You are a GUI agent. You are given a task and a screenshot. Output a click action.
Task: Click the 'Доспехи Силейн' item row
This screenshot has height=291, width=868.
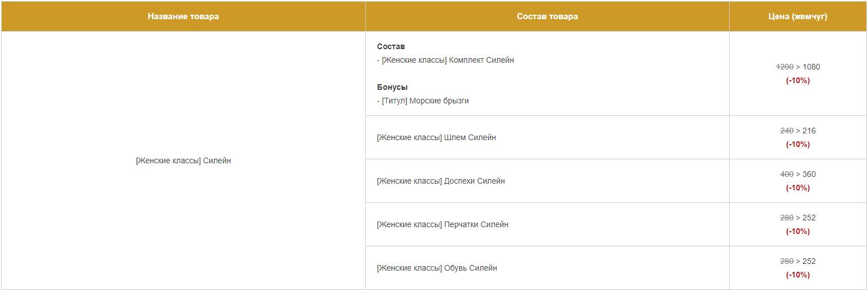(547, 181)
